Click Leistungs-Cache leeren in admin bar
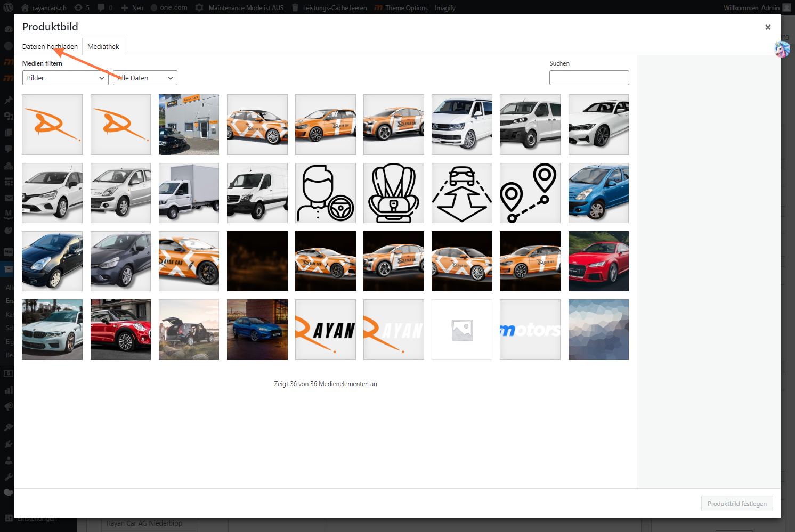 330,7
